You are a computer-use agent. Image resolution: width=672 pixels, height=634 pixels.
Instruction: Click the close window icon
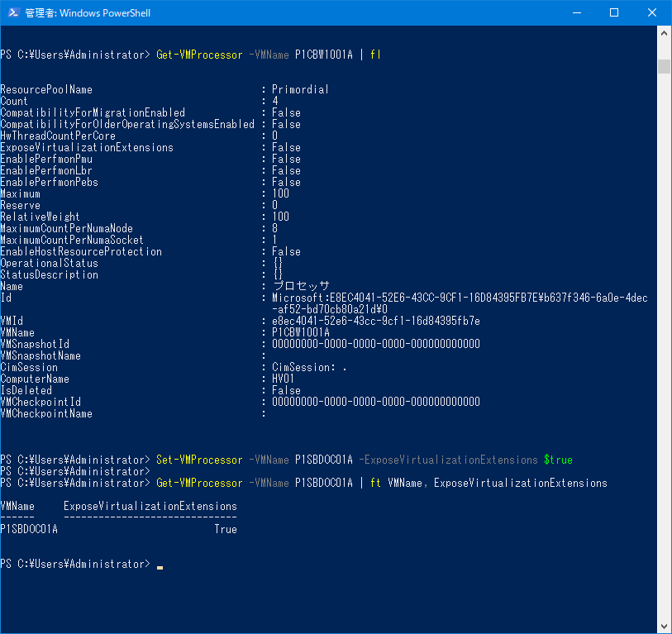click(x=651, y=13)
